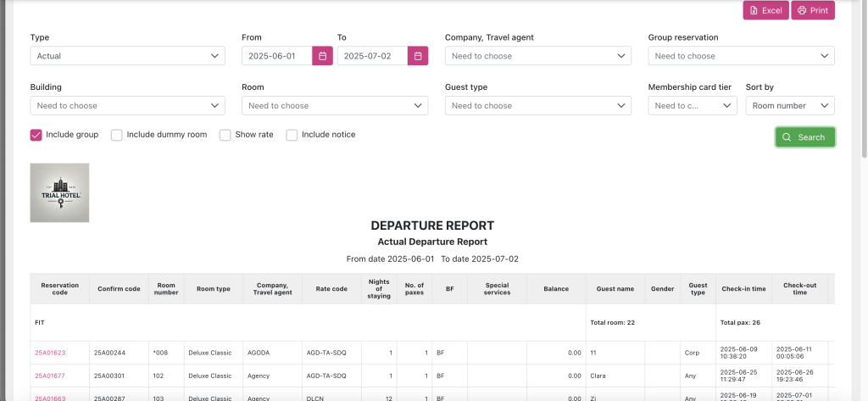The width and height of the screenshot is (868, 401).
Task: Run the Search button
Action: pos(804,137)
